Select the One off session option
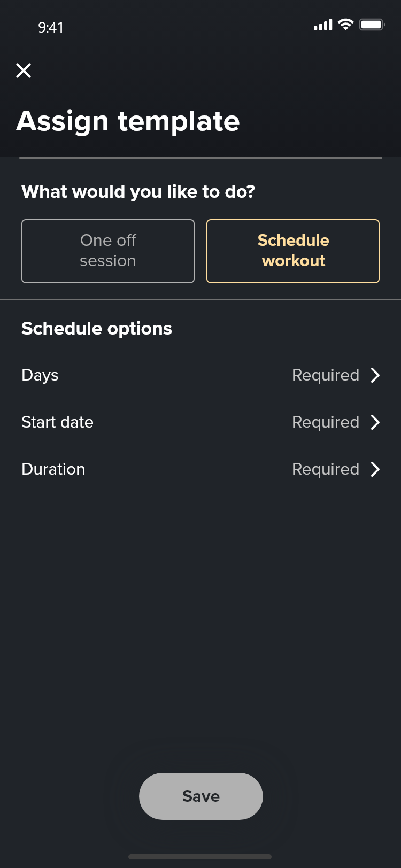Viewport: 401px width, 868px height. click(108, 251)
